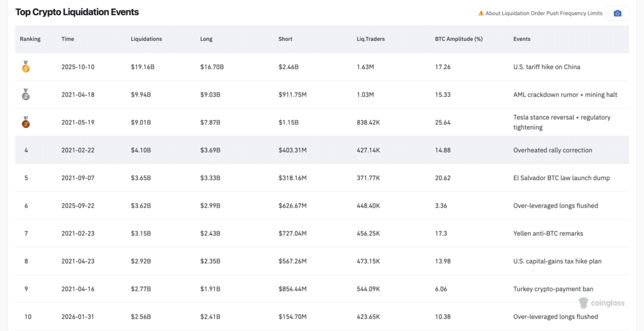This screenshot has height=331, width=644.
Task: Click the 20.62 BTC amplitude value
Action: tap(443, 178)
